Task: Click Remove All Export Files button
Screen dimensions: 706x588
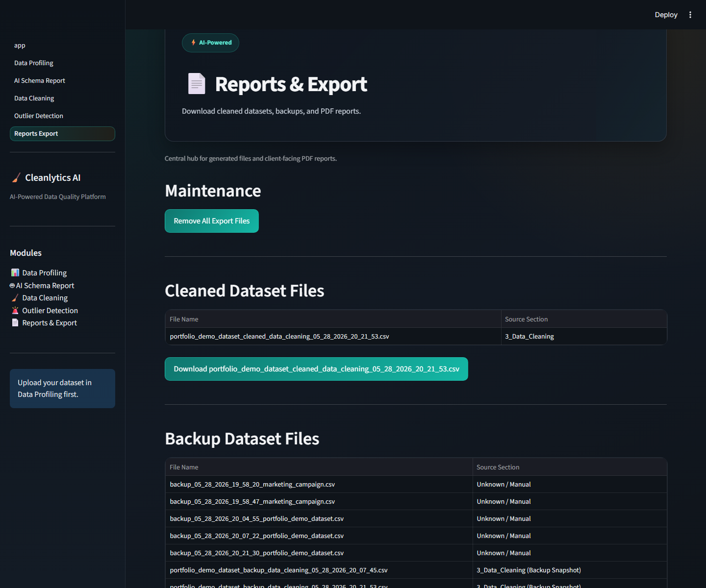Action: tap(212, 221)
